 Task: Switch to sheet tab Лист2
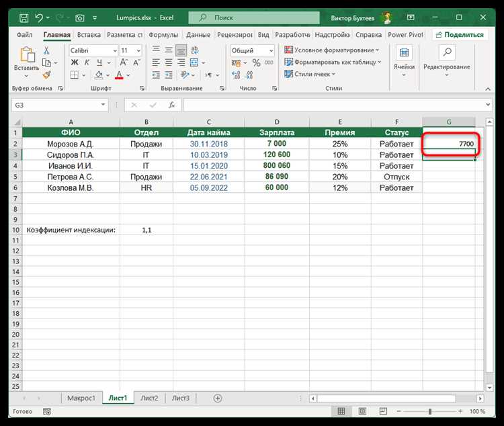click(149, 398)
